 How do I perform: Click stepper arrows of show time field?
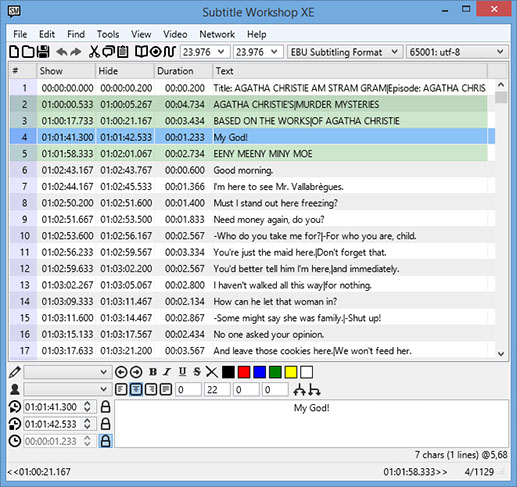click(87, 407)
